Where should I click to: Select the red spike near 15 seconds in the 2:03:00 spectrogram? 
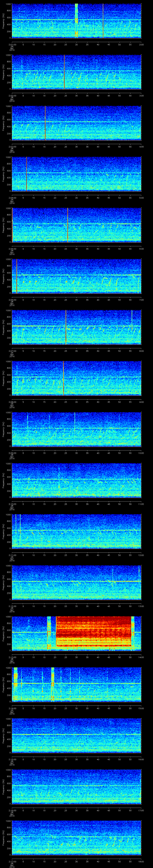(x=45, y=123)
